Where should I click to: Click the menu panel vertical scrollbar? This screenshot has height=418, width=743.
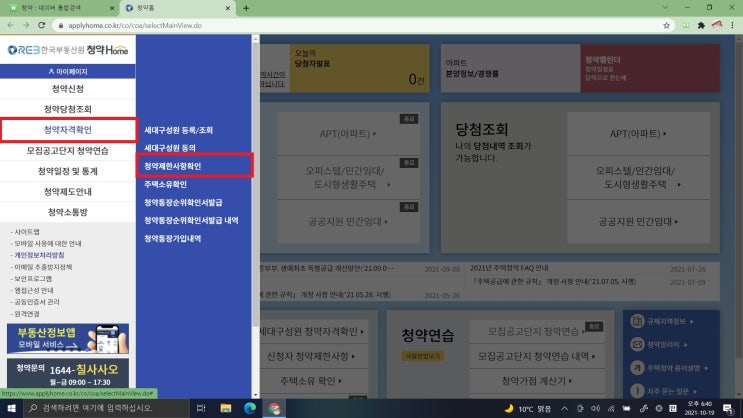256,185
